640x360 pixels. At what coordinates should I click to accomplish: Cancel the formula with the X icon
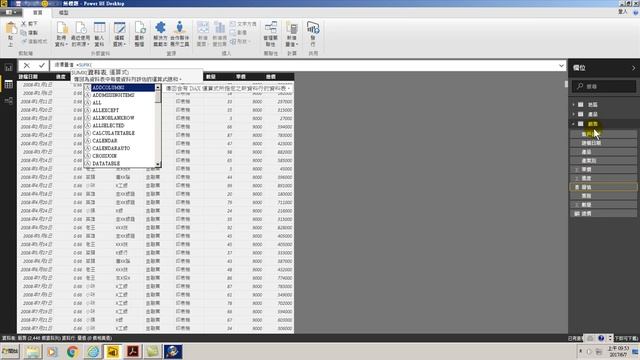pos(27,65)
